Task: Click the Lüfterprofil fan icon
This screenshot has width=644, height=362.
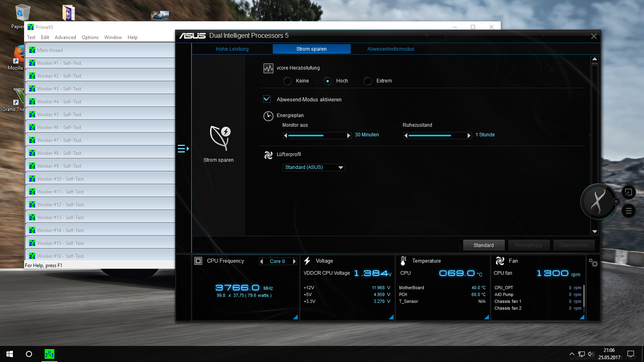Action: (268, 155)
